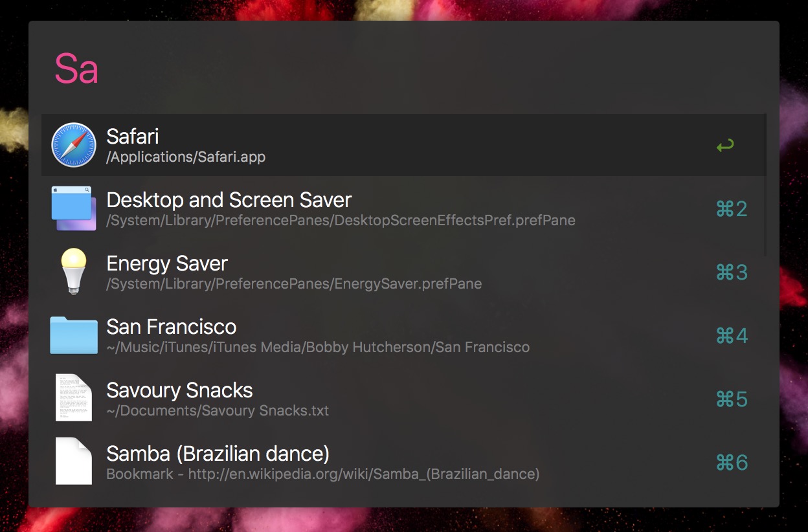Click the Savoury Snacks text file icon

pyautogui.click(x=74, y=398)
